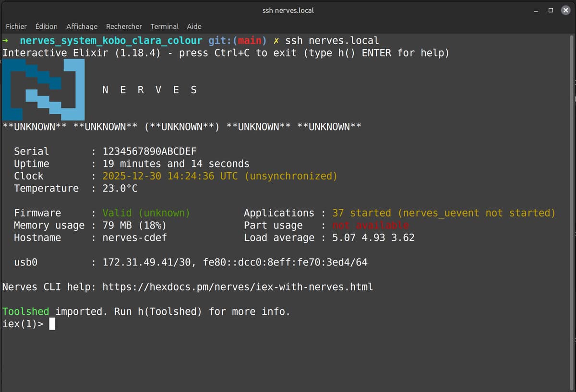Open the Fichier menu
576x392 pixels.
coord(16,26)
